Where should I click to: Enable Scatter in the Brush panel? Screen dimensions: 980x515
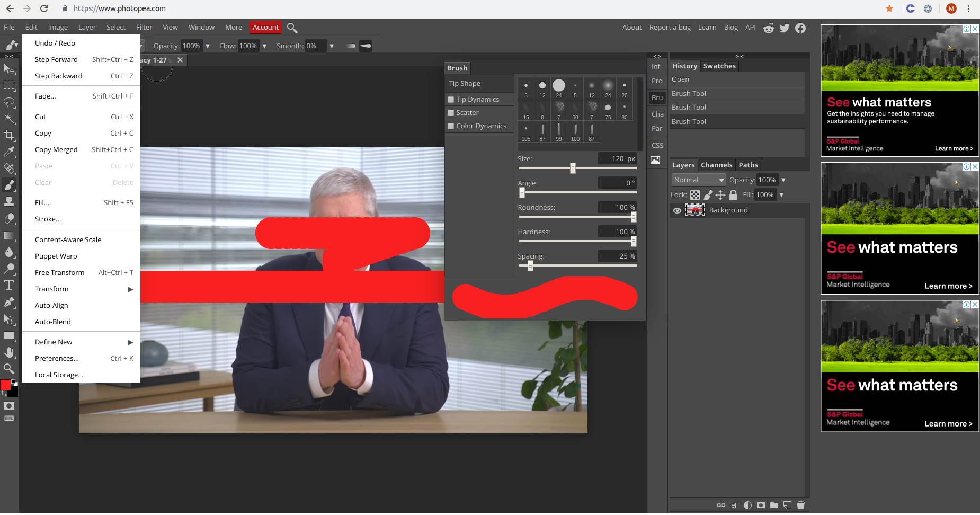(450, 112)
